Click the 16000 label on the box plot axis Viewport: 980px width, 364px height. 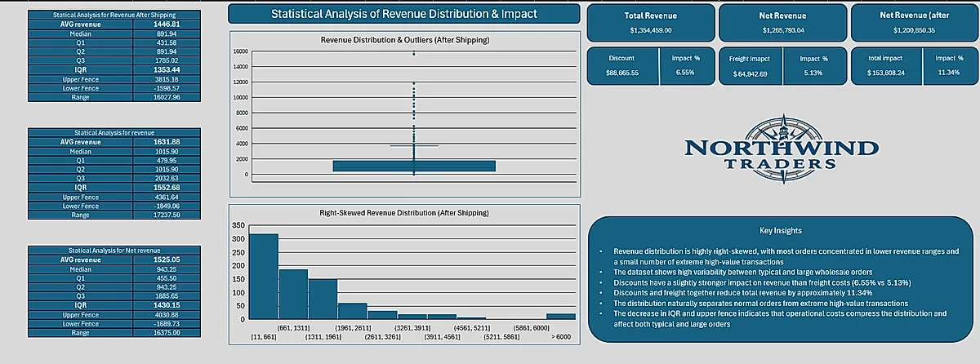pyautogui.click(x=239, y=51)
